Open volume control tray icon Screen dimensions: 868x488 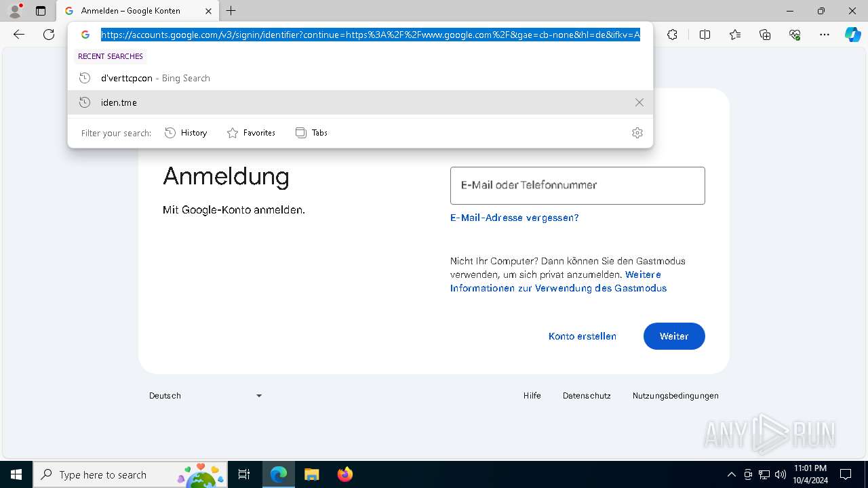(x=781, y=474)
